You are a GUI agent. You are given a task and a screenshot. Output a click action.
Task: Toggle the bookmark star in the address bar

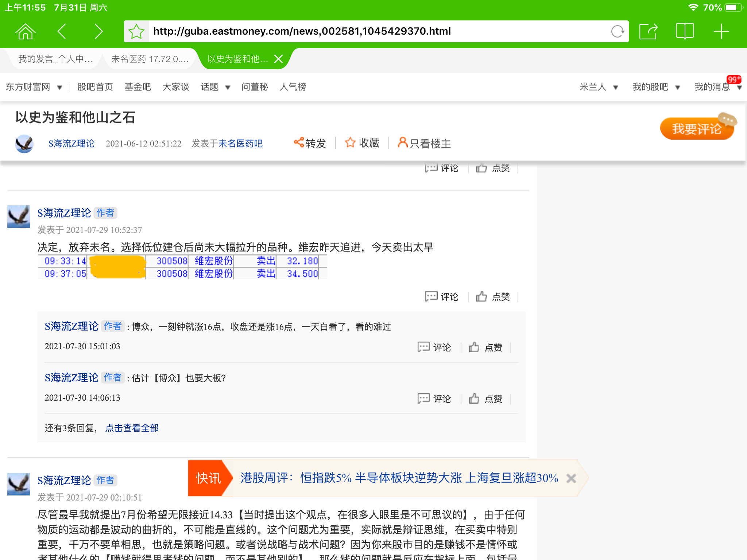tap(136, 31)
